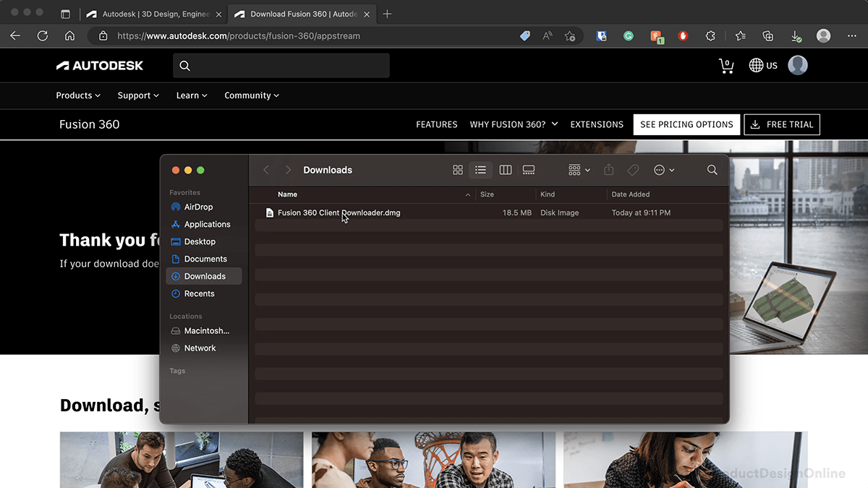Sort by the Date Added column header
Viewport: 868px width, 488px height.
(665, 194)
